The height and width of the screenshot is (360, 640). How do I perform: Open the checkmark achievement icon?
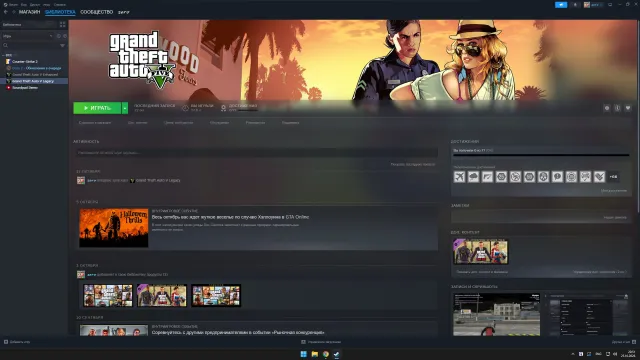599,177
